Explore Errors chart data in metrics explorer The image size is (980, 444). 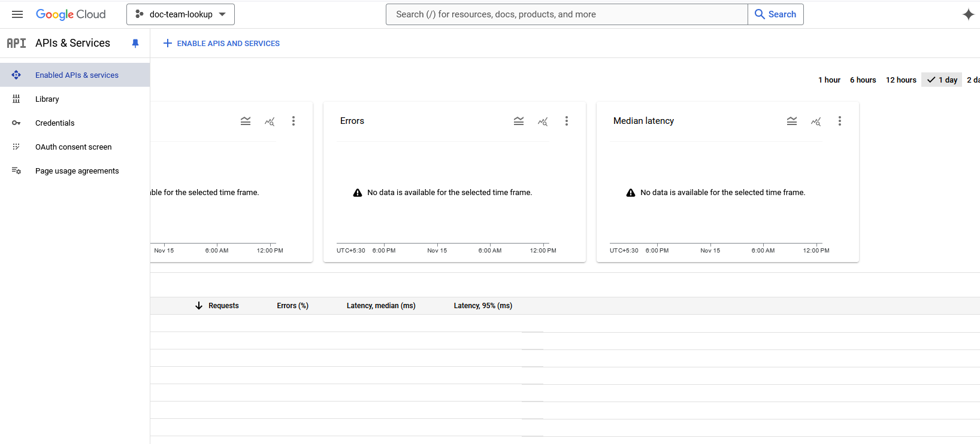[543, 121]
